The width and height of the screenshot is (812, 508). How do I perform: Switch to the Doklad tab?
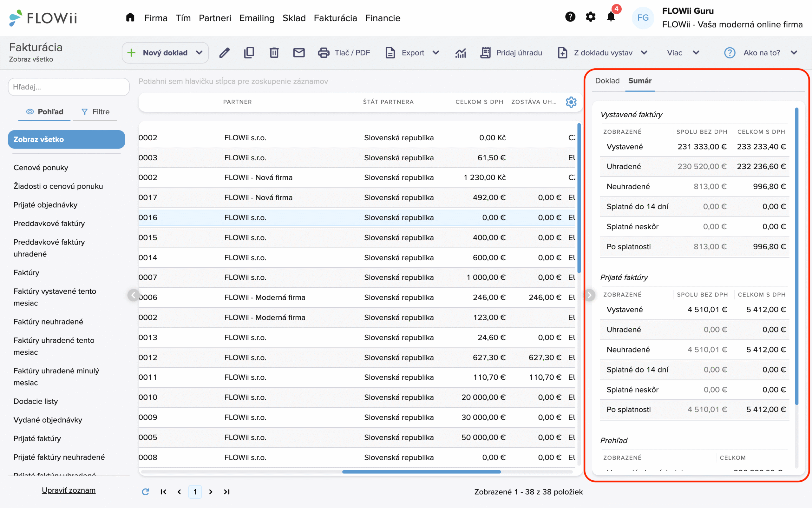(x=607, y=81)
